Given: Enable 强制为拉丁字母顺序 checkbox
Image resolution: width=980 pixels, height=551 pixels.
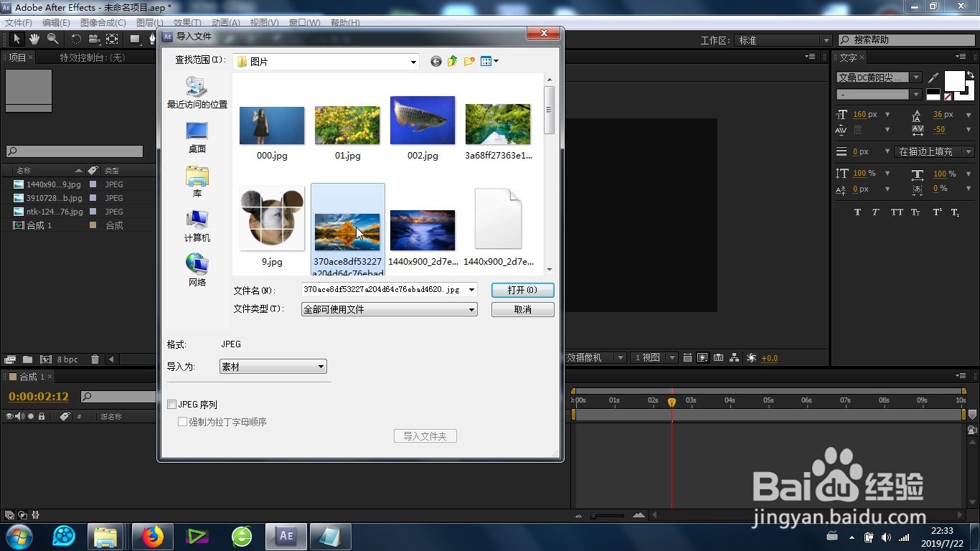Looking at the screenshot, I should pos(183,422).
